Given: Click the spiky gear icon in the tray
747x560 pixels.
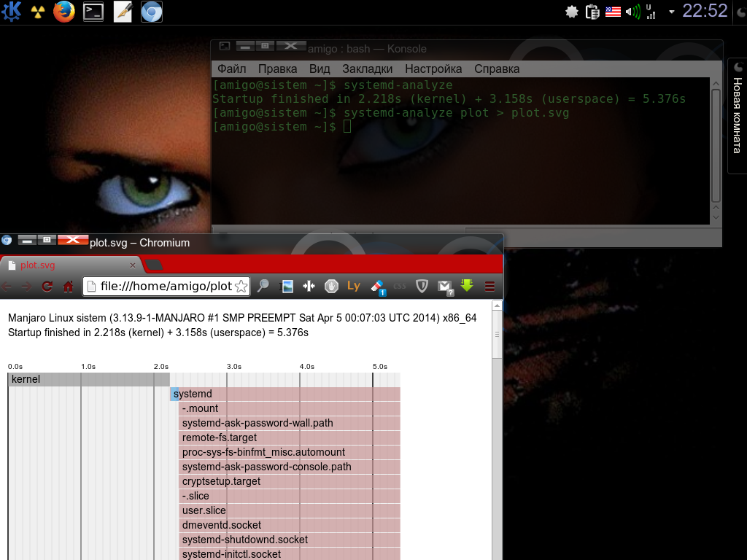Looking at the screenshot, I should [x=572, y=12].
